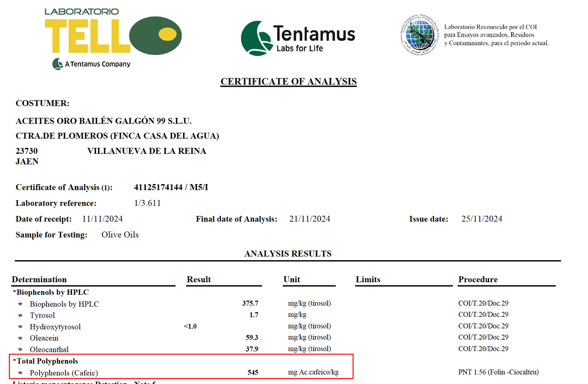588x384 pixels.
Task: Select the asterisk beside Polyphenols (Cafeic)
Action: click(x=20, y=373)
